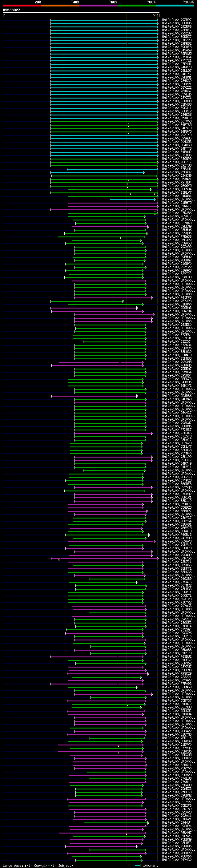Viewport: 197px width, 868px height.
Task: Select hit label UniRef100_O04353
Action: 177,142
